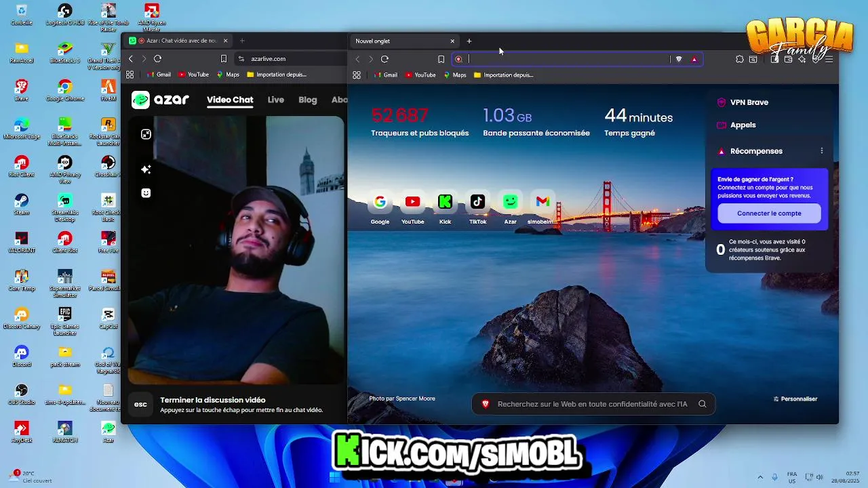
Task: Launch OBS Studio desktop shortcut
Action: coord(21,394)
